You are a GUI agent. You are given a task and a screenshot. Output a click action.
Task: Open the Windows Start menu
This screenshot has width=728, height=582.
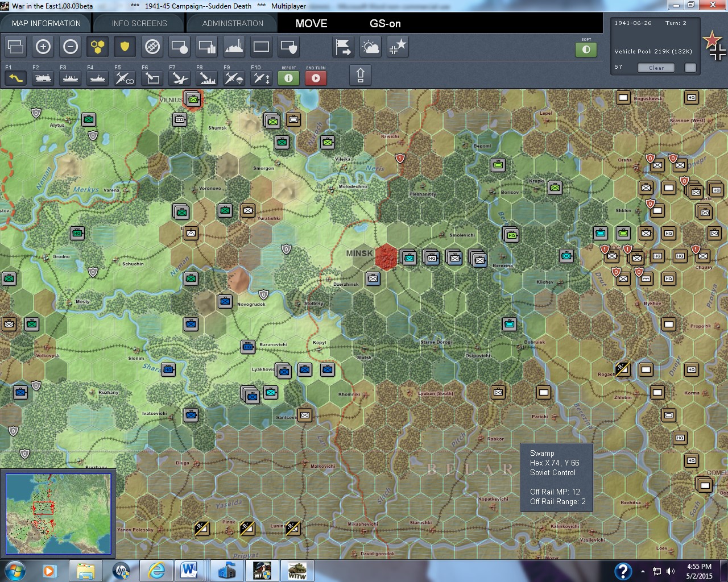pyautogui.click(x=15, y=570)
